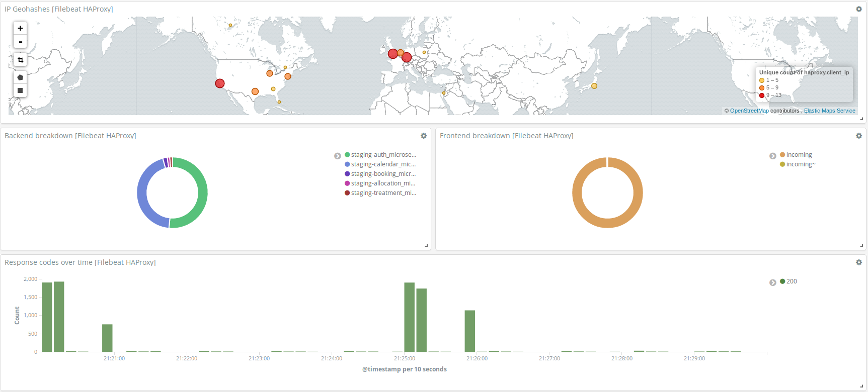The width and height of the screenshot is (868, 392).
Task: Collapse the Backend breakdown legend arrow
Action: click(x=338, y=156)
